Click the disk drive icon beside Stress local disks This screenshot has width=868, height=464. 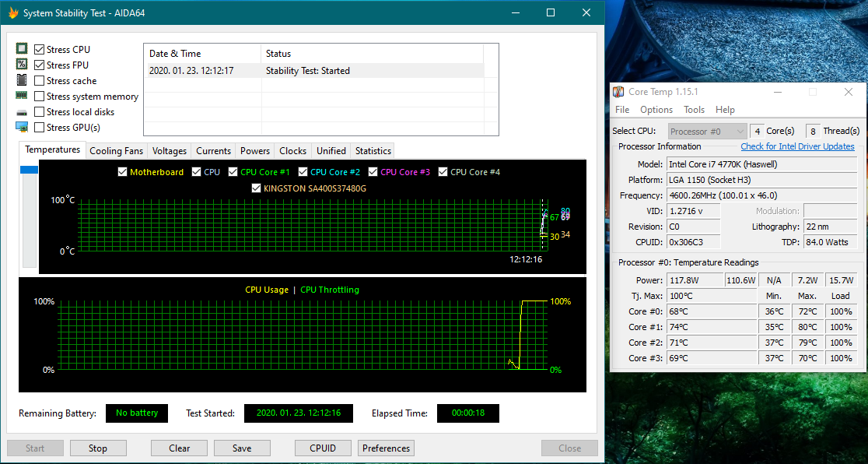click(x=22, y=112)
